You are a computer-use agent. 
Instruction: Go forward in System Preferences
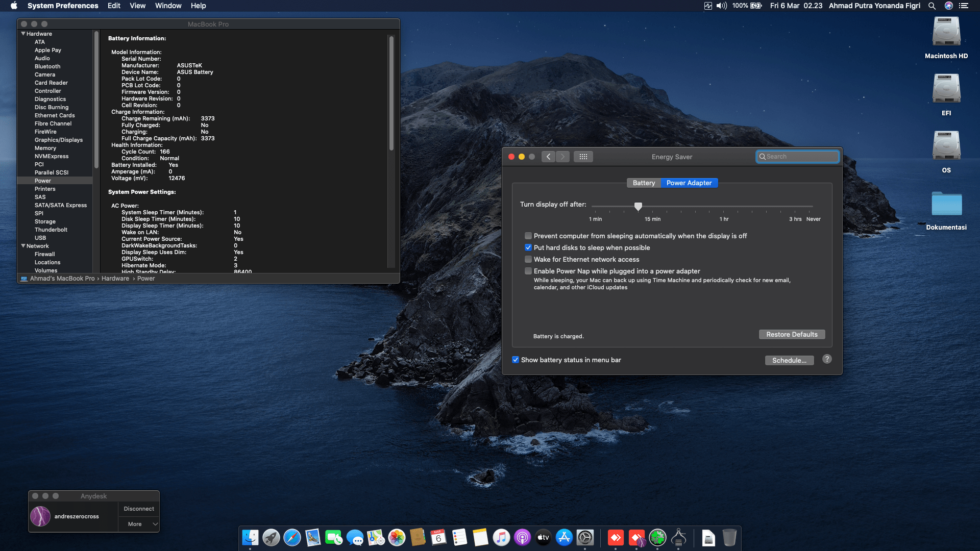pos(562,157)
